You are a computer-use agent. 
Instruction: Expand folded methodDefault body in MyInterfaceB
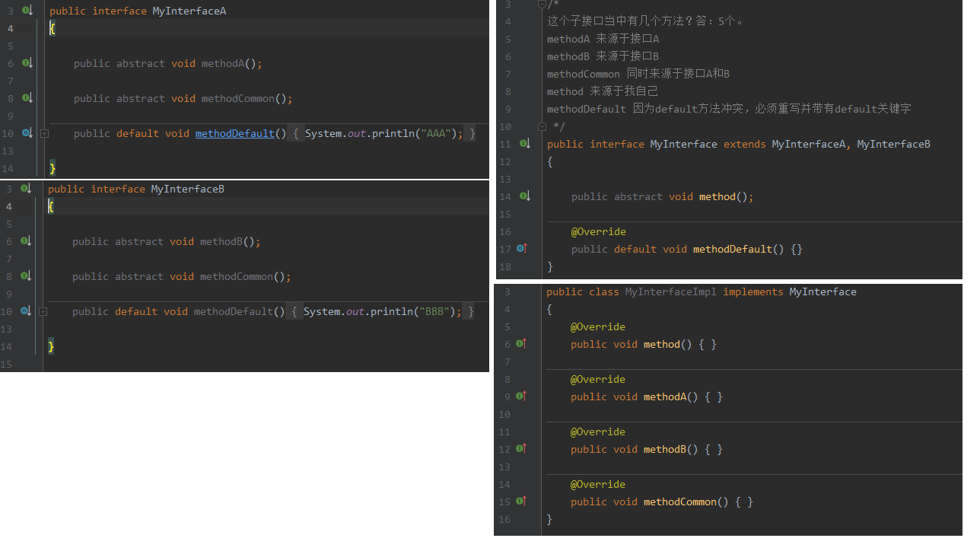tap(43, 312)
